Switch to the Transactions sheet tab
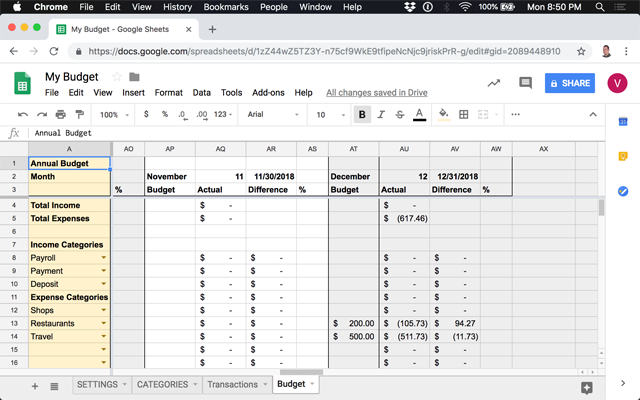 click(232, 384)
